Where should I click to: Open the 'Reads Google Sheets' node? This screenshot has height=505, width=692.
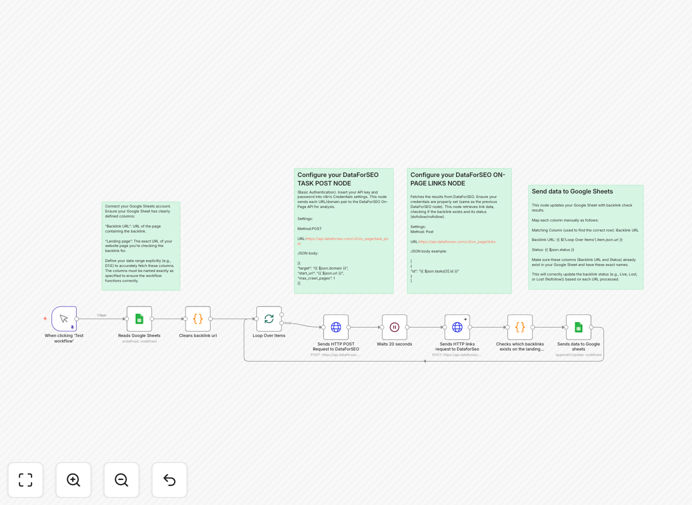coord(139,319)
